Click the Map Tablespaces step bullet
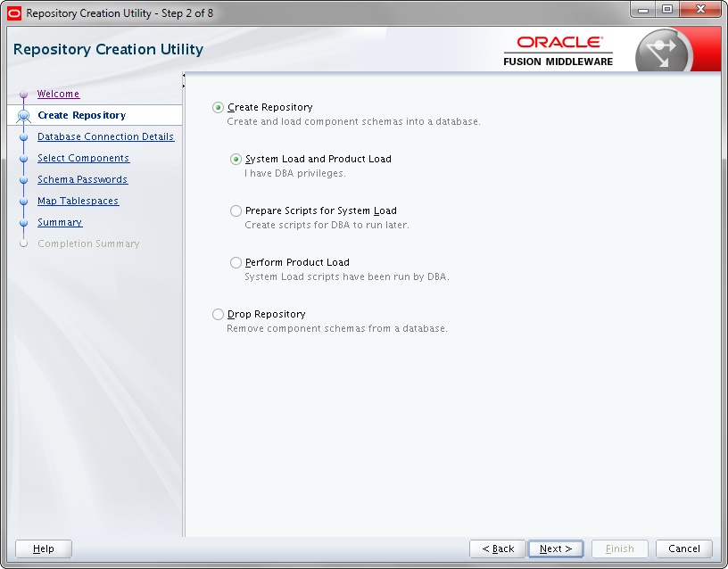 click(x=24, y=202)
